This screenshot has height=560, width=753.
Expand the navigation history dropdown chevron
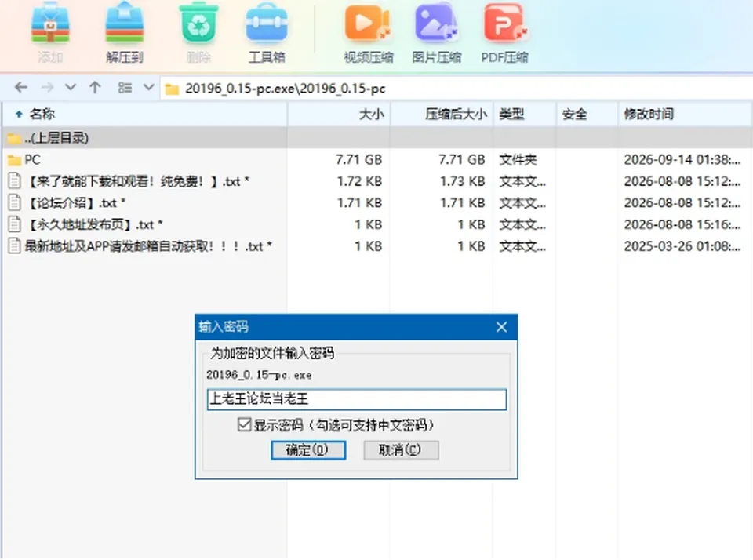pos(71,87)
